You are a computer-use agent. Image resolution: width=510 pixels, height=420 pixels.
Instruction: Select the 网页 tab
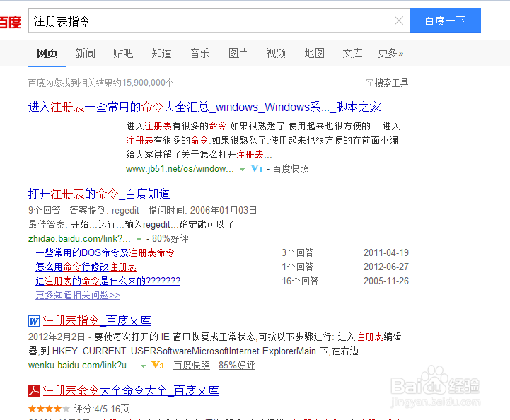[x=47, y=53]
